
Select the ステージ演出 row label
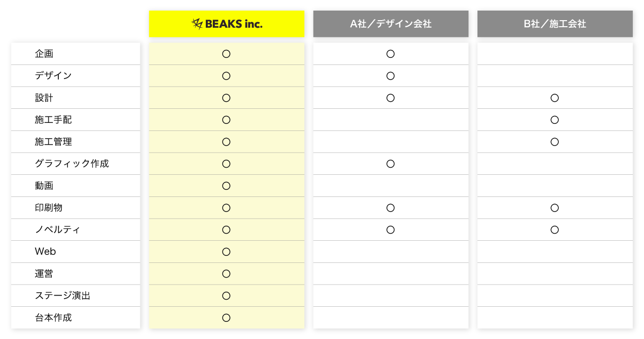(x=62, y=296)
